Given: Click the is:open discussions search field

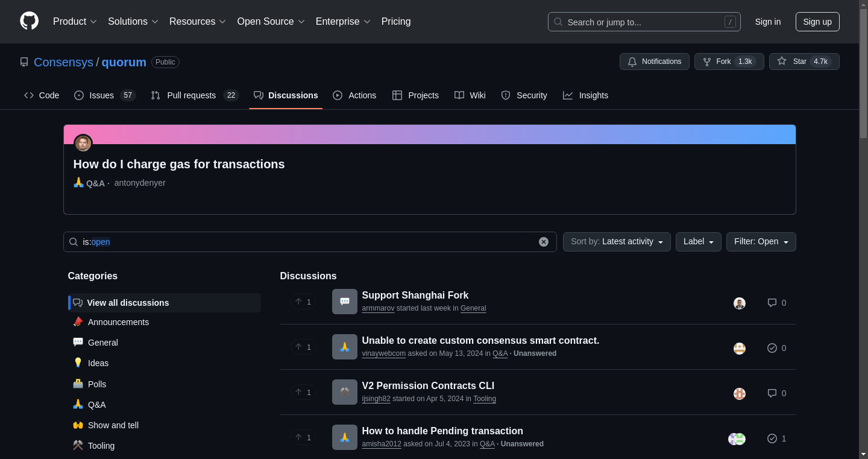Looking at the screenshot, I should click(x=310, y=242).
